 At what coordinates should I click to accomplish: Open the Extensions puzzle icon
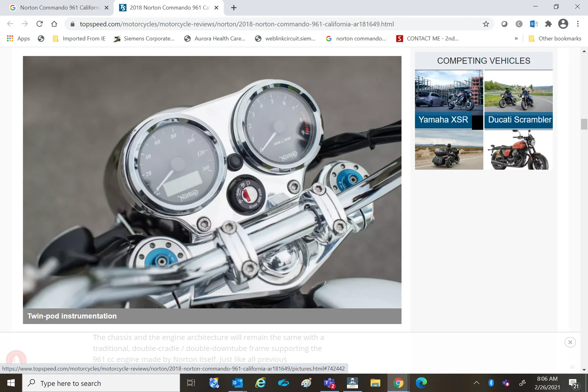[x=548, y=24]
